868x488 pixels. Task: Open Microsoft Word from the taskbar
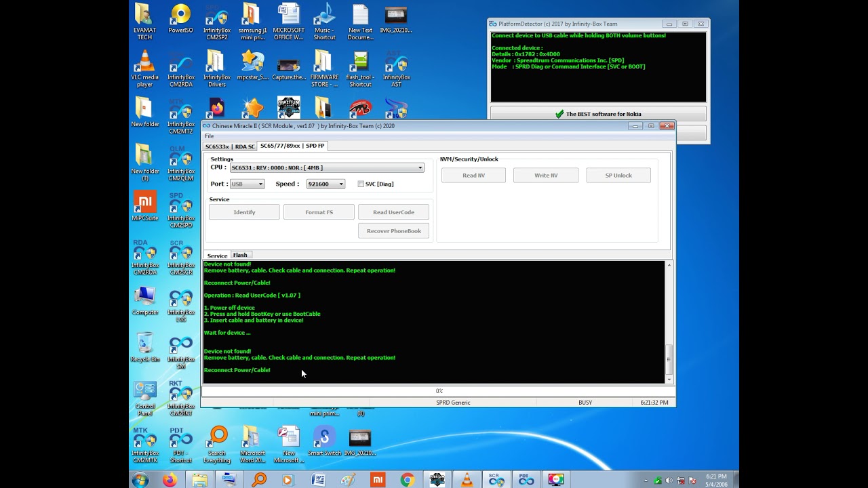318,480
